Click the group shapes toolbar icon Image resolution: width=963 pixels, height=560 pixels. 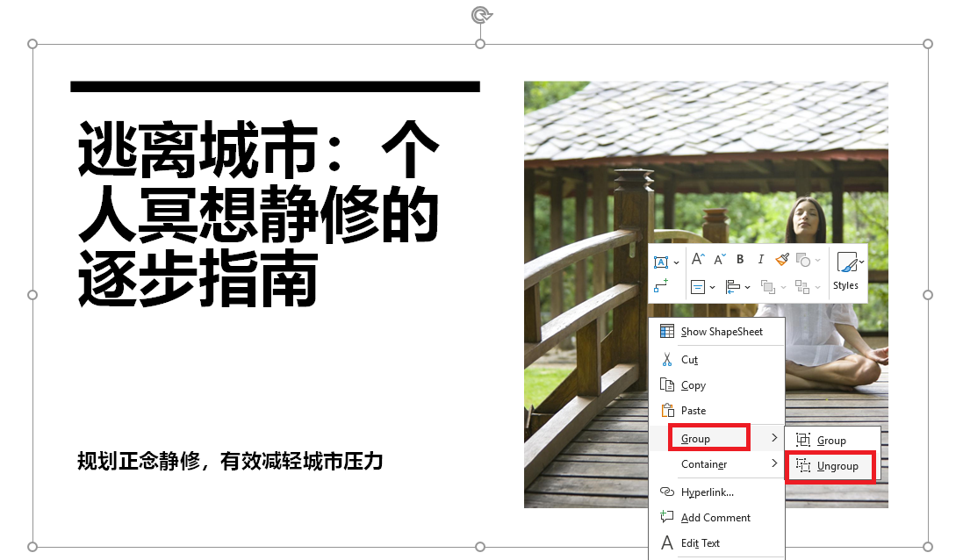click(x=802, y=287)
